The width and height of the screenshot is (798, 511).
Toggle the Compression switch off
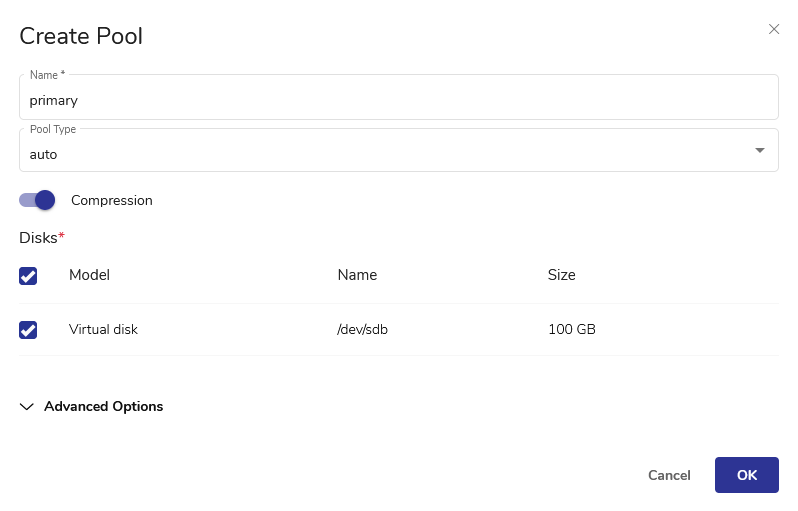[x=37, y=200]
